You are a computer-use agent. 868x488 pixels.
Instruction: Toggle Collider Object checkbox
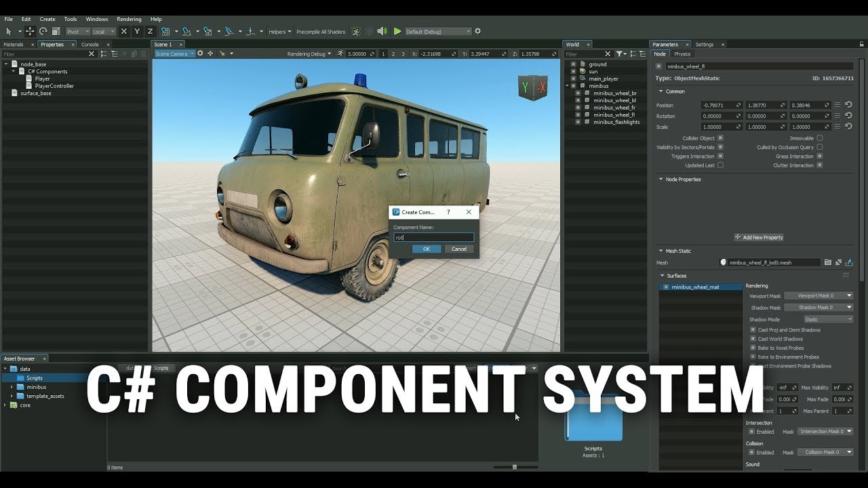click(x=720, y=138)
